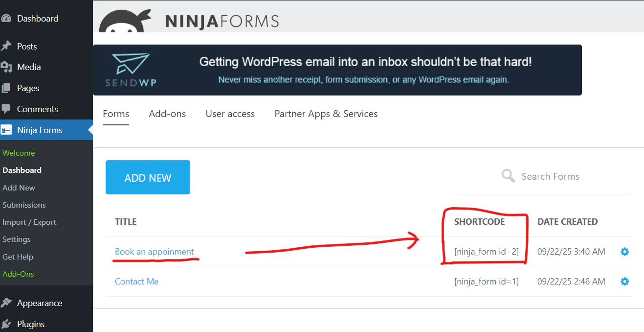Open the Contact Me form
644x332 pixels.
(137, 282)
